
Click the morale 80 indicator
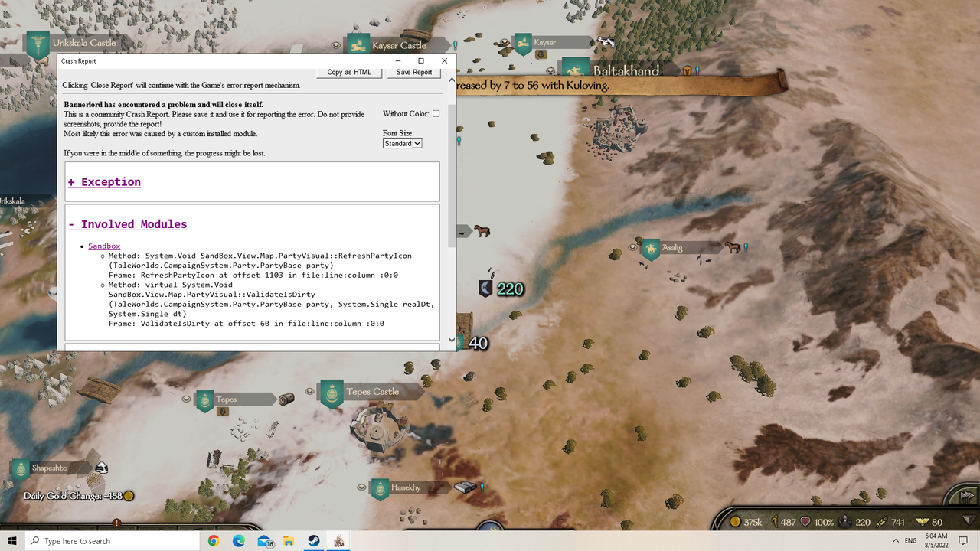929,522
